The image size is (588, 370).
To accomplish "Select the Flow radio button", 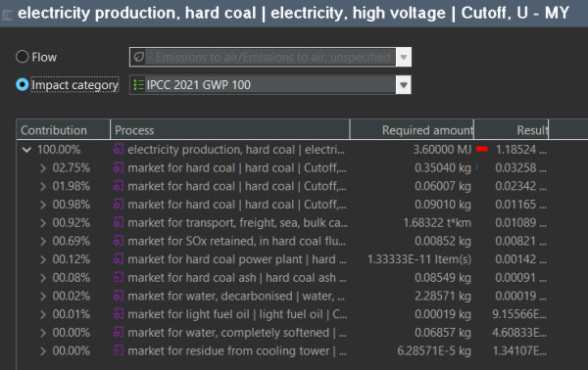I will (23, 57).
